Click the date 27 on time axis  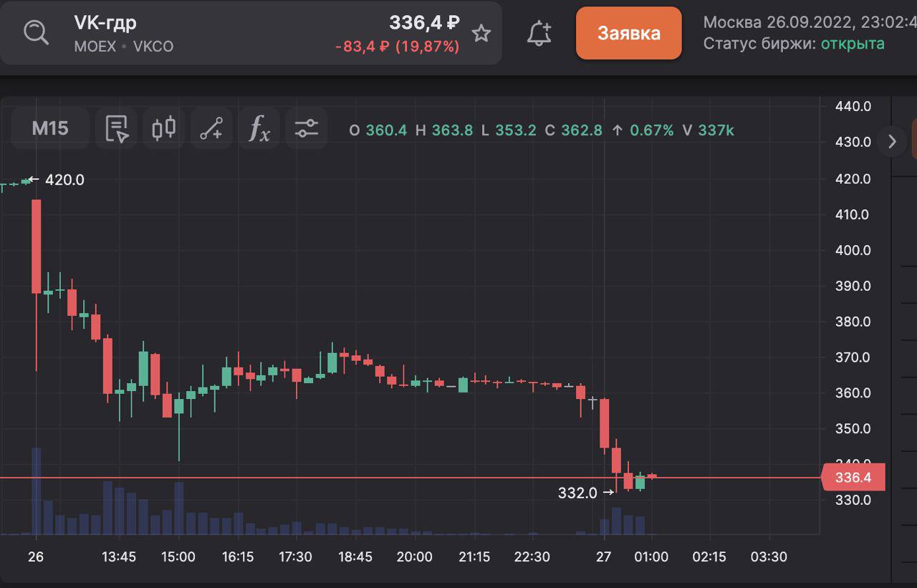coord(605,557)
